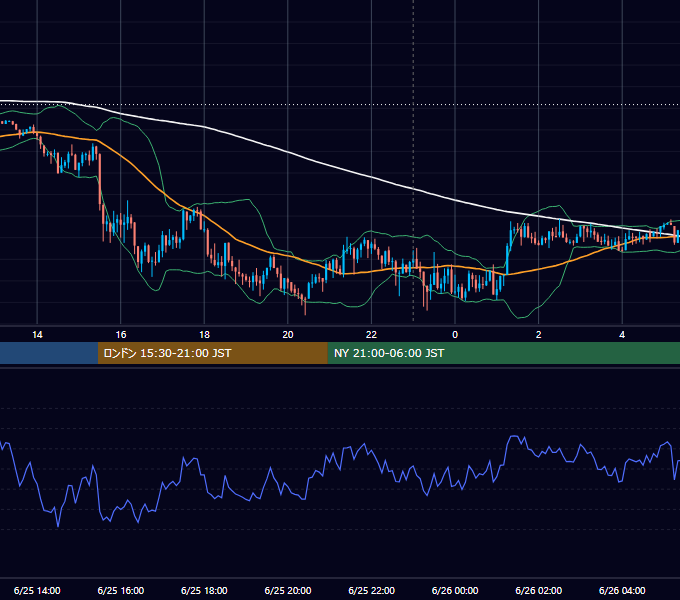Click the 18 hour axis label
This screenshot has width=680, height=600.
pos(204,335)
